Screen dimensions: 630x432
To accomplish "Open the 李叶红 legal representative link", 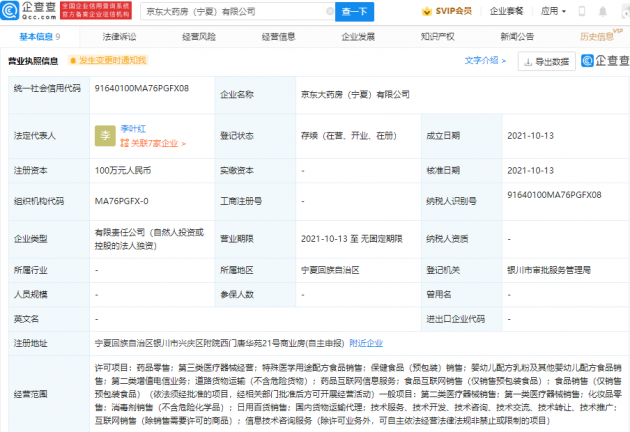I will pos(135,130).
